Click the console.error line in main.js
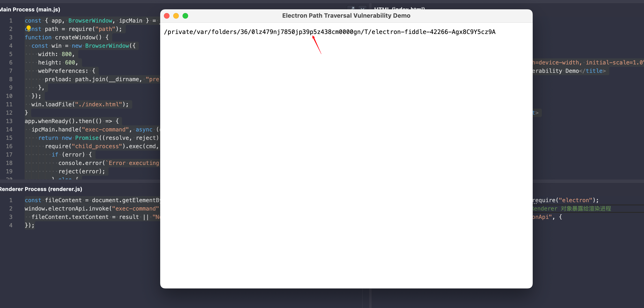This screenshot has width=644, height=308. coord(109,163)
